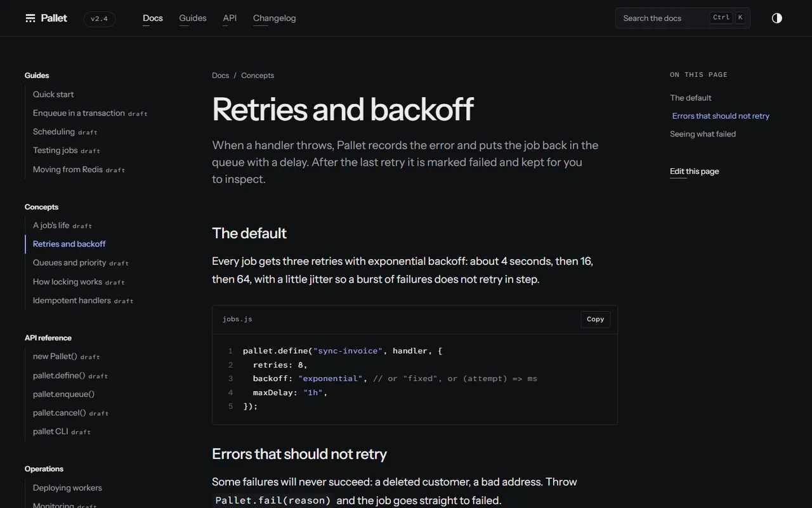Jump to Seeing what failed section
This screenshot has height=508, width=812.
[x=703, y=134]
